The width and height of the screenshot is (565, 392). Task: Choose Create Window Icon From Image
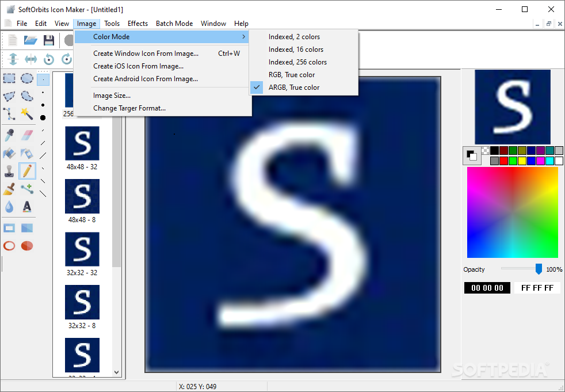click(162, 54)
